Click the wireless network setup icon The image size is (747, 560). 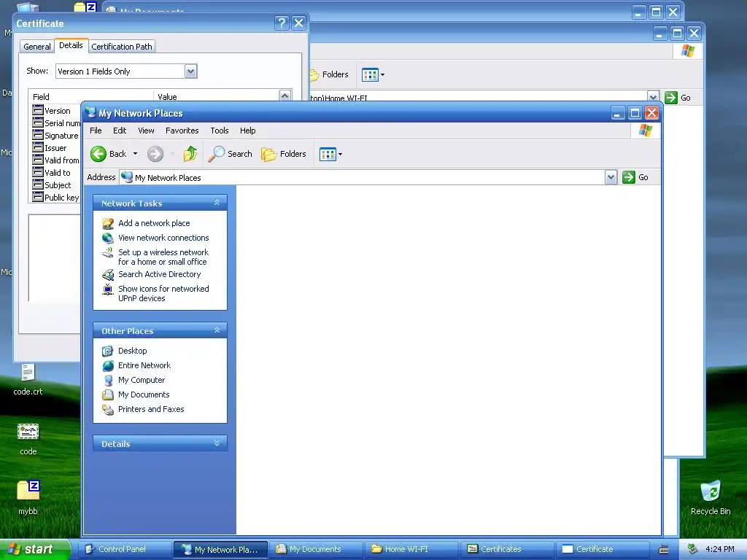tap(108, 252)
